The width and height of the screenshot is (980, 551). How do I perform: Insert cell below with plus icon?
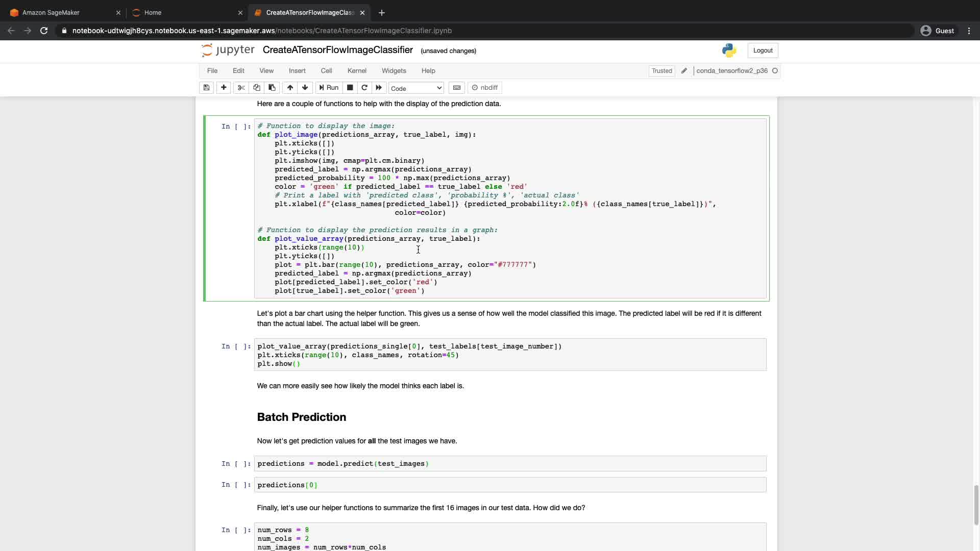click(224, 88)
